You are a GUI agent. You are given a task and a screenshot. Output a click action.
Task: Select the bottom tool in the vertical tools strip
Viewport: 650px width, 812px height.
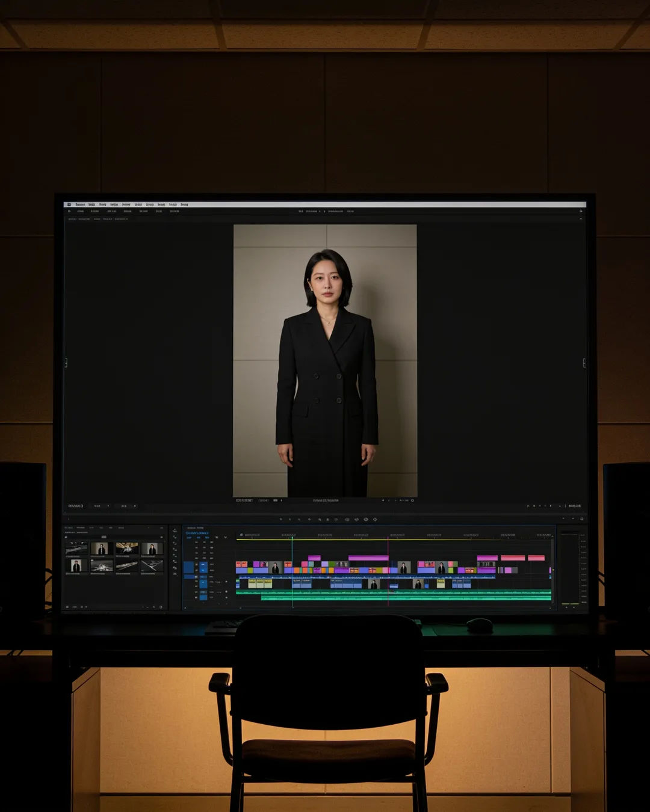tap(175, 574)
